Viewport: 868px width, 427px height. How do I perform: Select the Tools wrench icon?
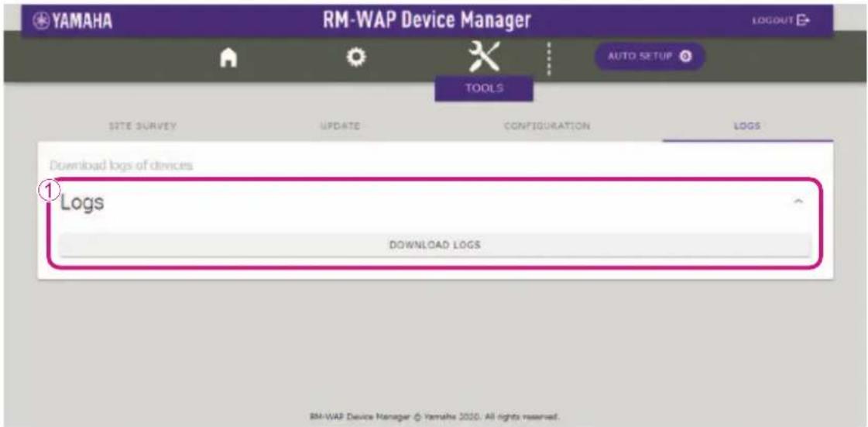484,57
